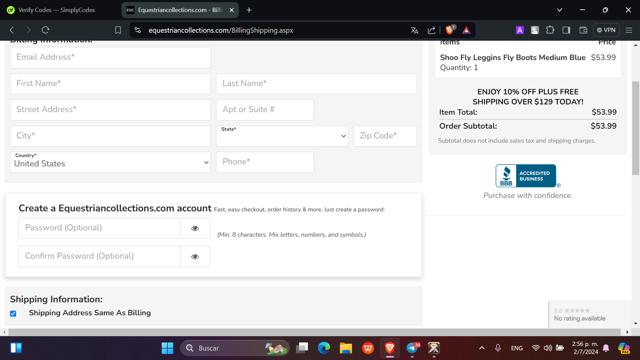Open WPS Office from taskbar

(x=368, y=348)
